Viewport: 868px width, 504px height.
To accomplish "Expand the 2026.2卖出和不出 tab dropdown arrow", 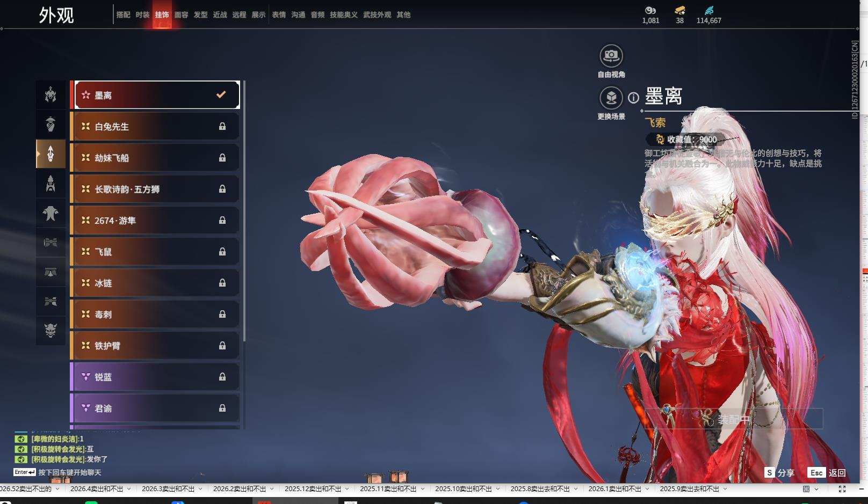I will 272,489.
